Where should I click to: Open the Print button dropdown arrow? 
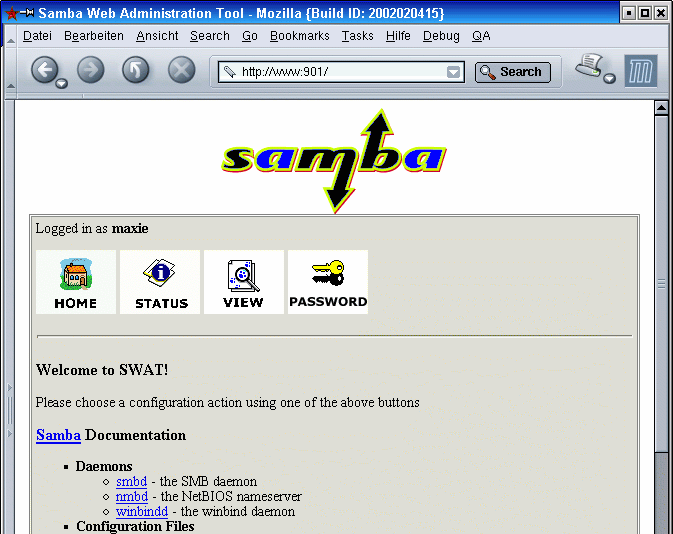pos(609,78)
